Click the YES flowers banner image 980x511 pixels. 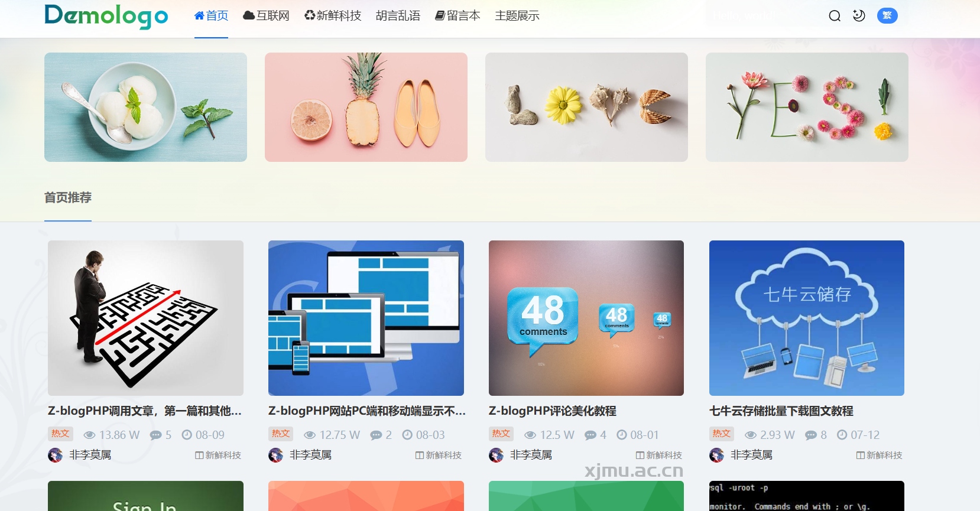[x=807, y=107]
